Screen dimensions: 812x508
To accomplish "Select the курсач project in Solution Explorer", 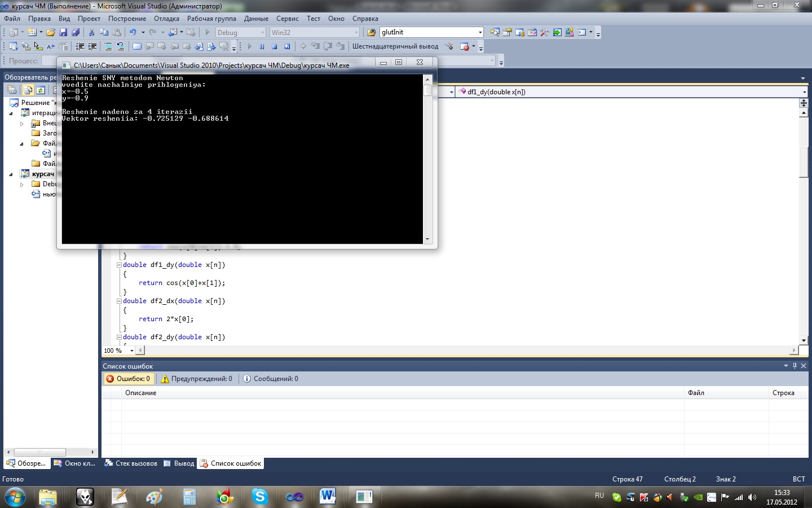I will pyautogui.click(x=43, y=174).
